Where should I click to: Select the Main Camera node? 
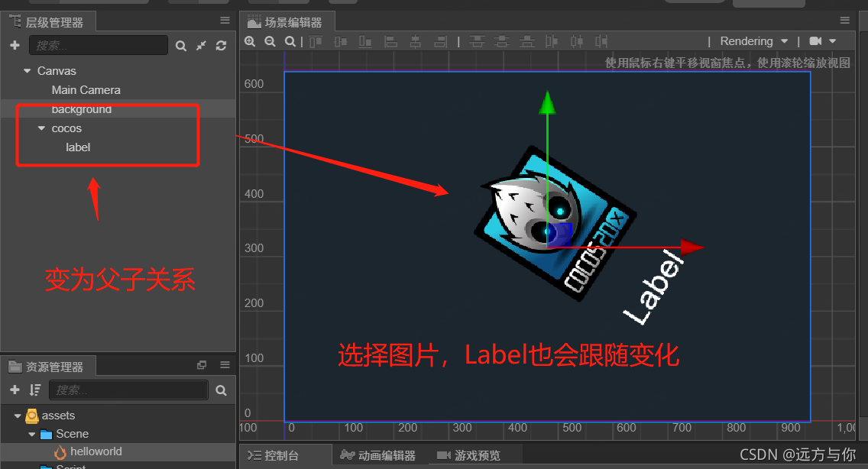pyautogui.click(x=86, y=89)
